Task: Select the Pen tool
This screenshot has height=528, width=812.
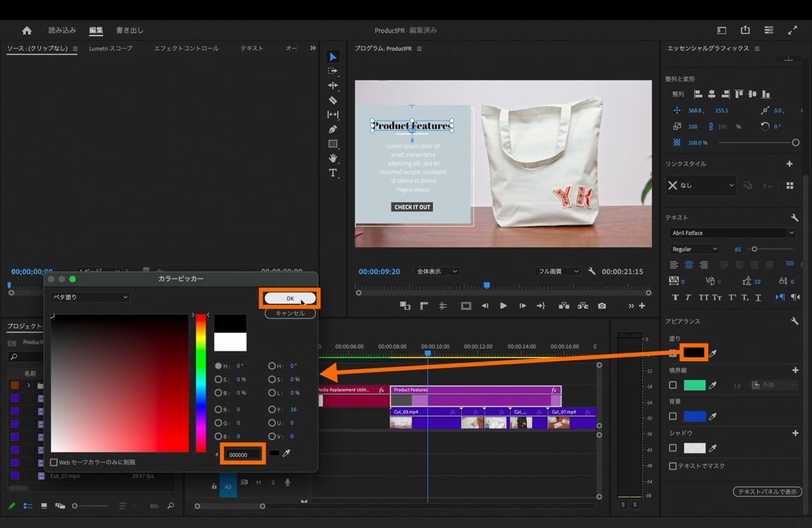Action: pyautogui.click(x=333, y=129)
